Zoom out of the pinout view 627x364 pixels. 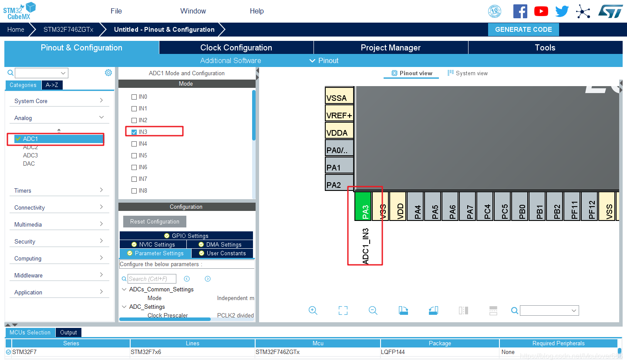pos(373,311)
